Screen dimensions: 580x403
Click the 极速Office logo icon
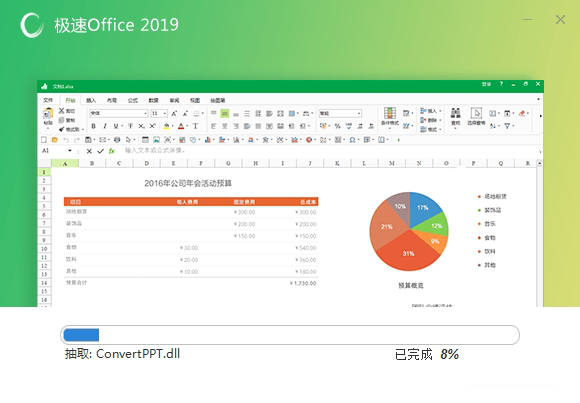coord(32,25)
